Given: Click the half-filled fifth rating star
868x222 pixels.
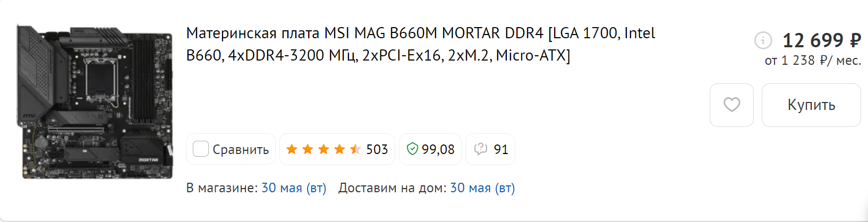Looking at the screenshot, I should (355, 149).
